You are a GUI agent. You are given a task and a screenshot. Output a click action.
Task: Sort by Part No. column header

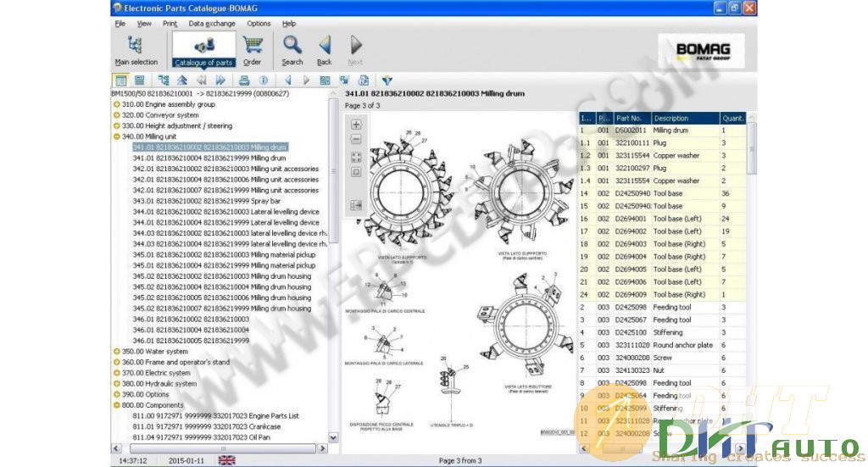pos(632,118)
